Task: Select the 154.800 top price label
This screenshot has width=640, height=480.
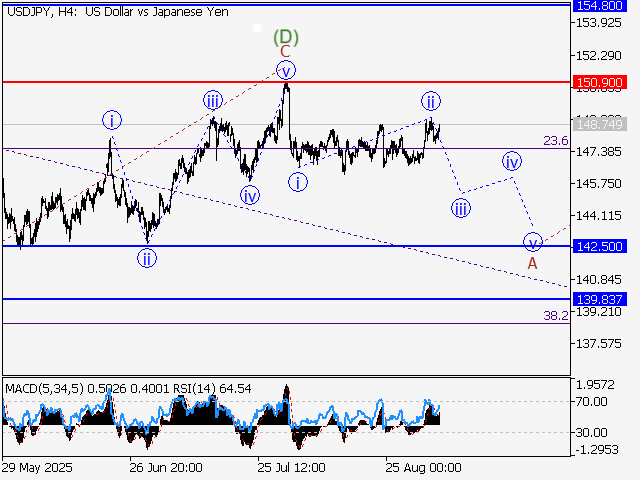Action: (x=601, y=5)
